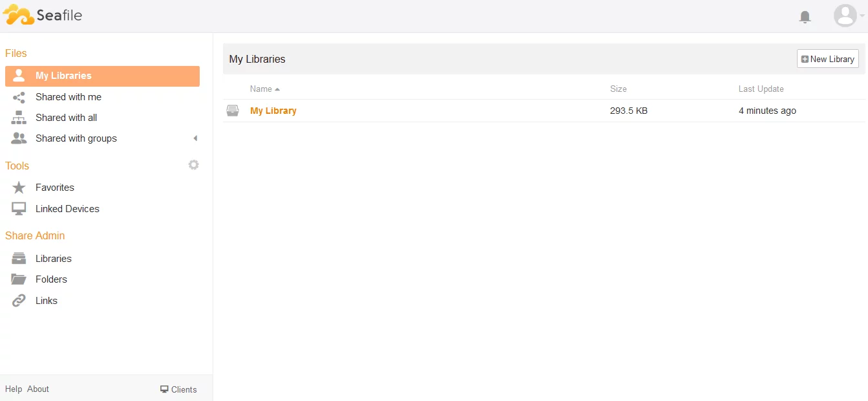
Task: Click the New Library button
Action: coord(828,59)
